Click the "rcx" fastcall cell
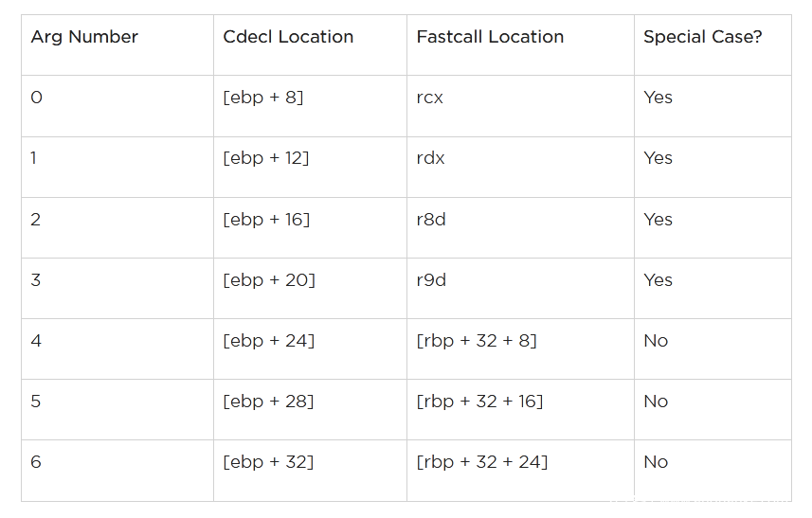This screenshot has width=812, height=518. (x=430, y=98)
